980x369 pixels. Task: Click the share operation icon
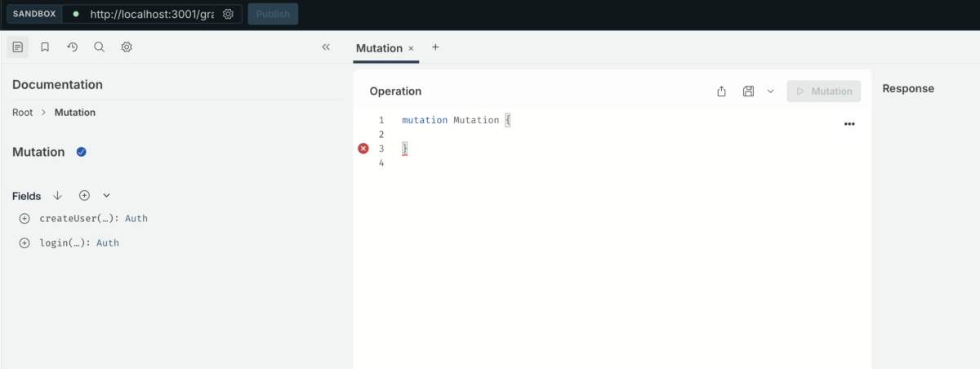coord(721,91)
